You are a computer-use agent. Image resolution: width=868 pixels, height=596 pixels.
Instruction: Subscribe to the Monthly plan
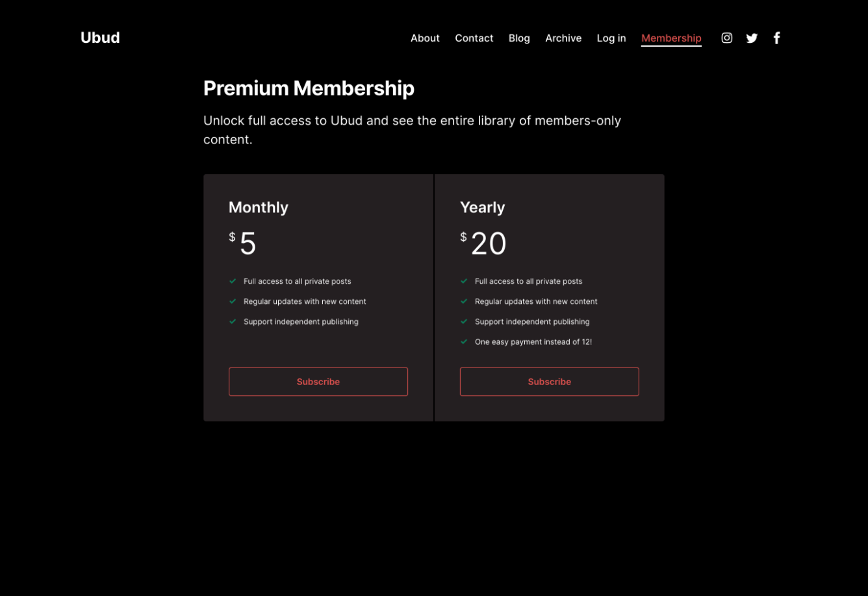tap(318, 382)
